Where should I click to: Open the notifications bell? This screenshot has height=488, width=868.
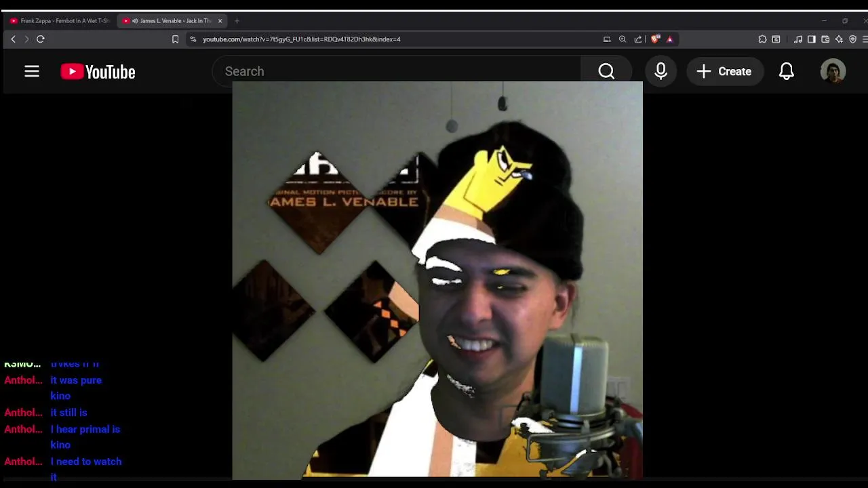click(x=787, y=71)
